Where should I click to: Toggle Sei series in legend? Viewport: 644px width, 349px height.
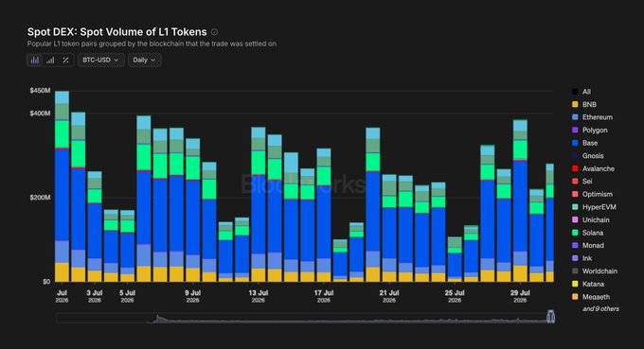[582, 182]
